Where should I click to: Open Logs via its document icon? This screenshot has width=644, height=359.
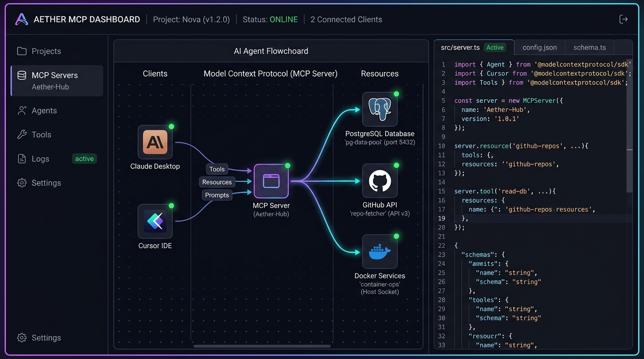22,159
